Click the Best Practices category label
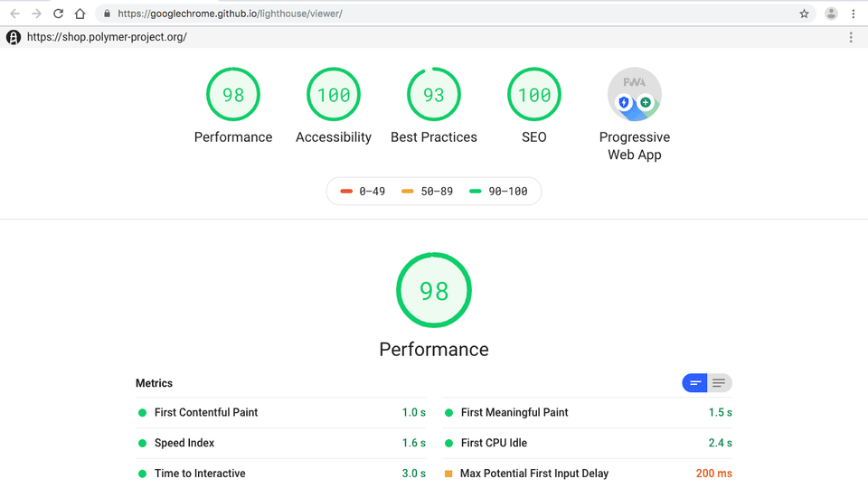This screenshot has height=488, width=868. tap(433, 137)
